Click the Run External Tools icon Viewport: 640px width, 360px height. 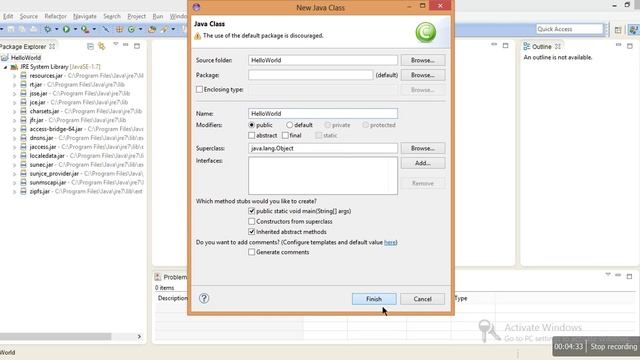[x=85, y=29]
